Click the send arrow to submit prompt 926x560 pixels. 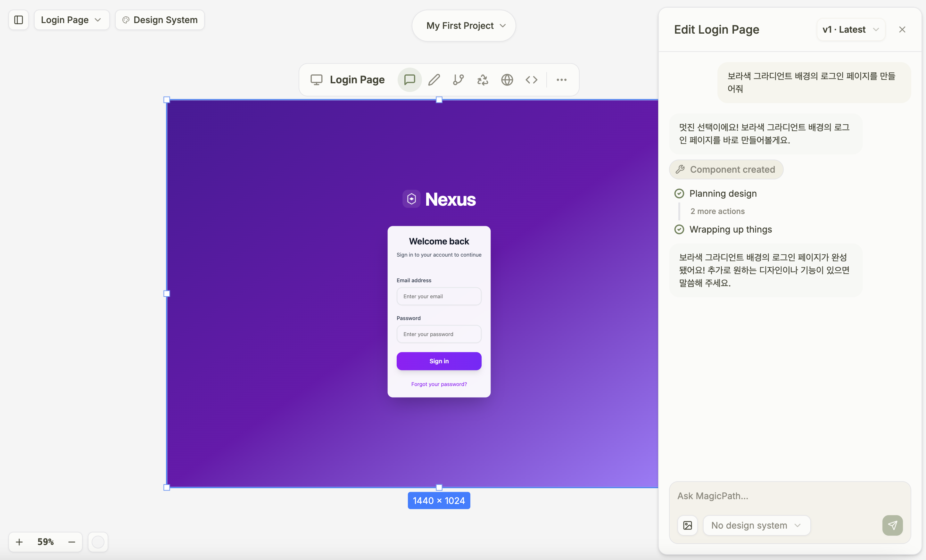892,525
